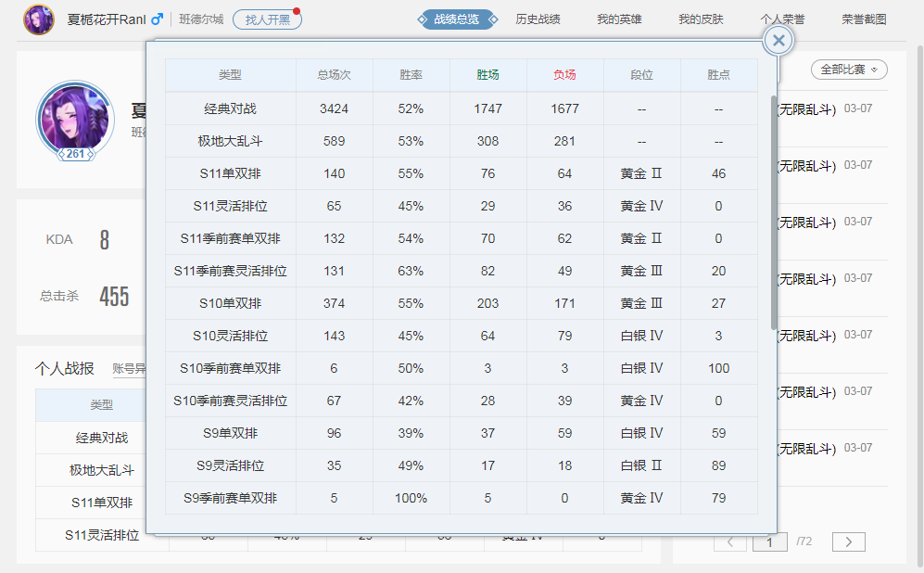Click the 段位 column header
This screenshot has height=573, width=924.
(x=641, y=75)
